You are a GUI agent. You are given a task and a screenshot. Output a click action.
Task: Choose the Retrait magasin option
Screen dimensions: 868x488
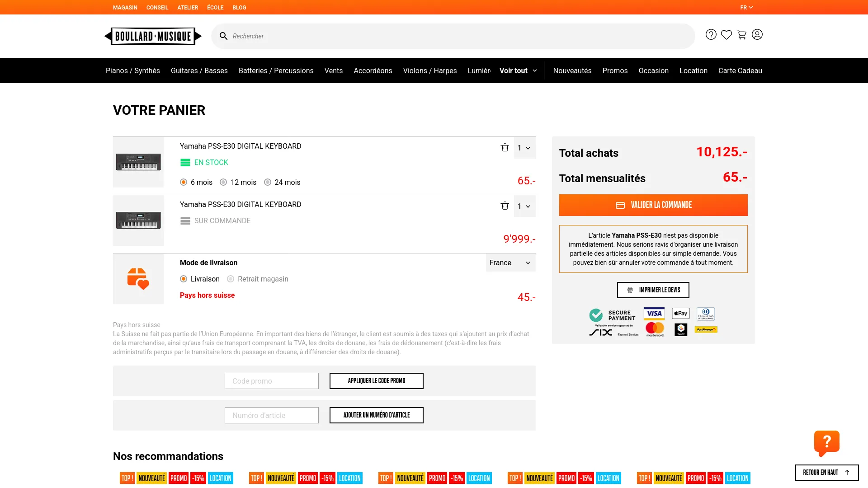click(231, 279)
